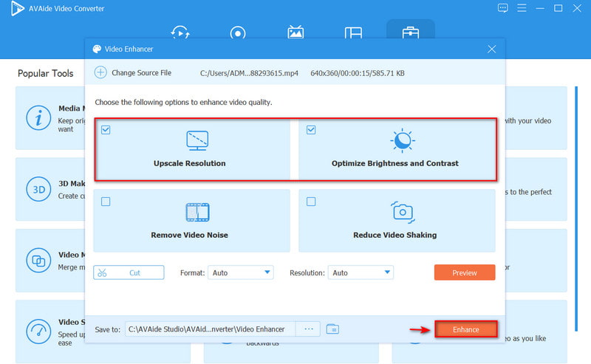
Task: Uncheck Optimize Brightness and Contrast checkbox
Action: (x=311, y=130)
